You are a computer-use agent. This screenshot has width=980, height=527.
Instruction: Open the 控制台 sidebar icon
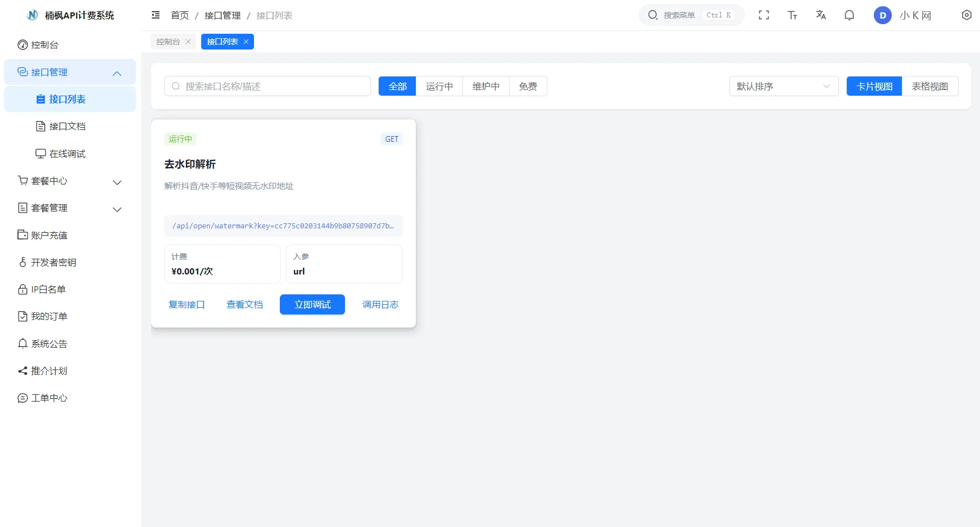22,44
